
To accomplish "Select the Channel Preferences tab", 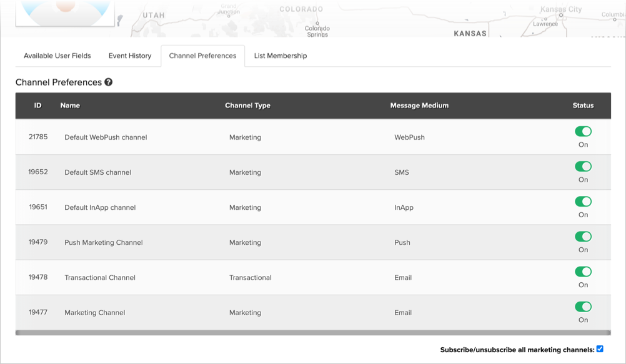I will tap(202, 56).
